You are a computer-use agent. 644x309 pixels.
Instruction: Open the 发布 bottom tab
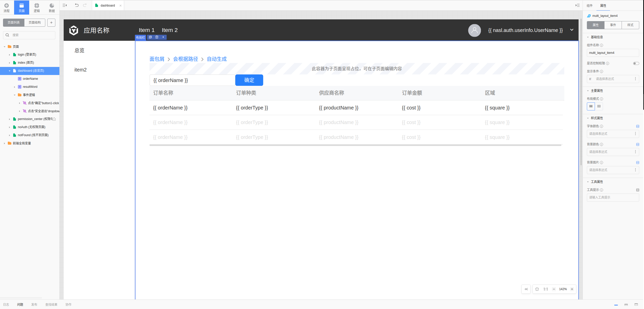[x=34, y=305]
